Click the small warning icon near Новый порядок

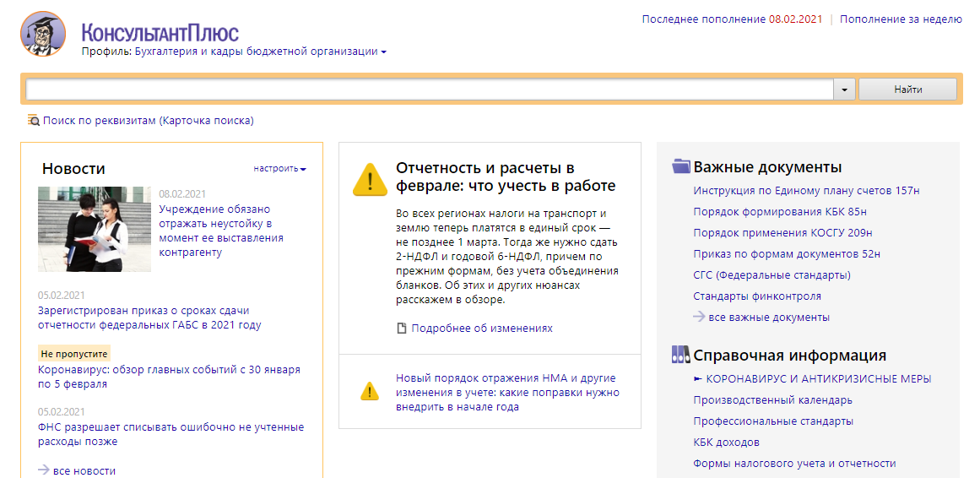370,391
